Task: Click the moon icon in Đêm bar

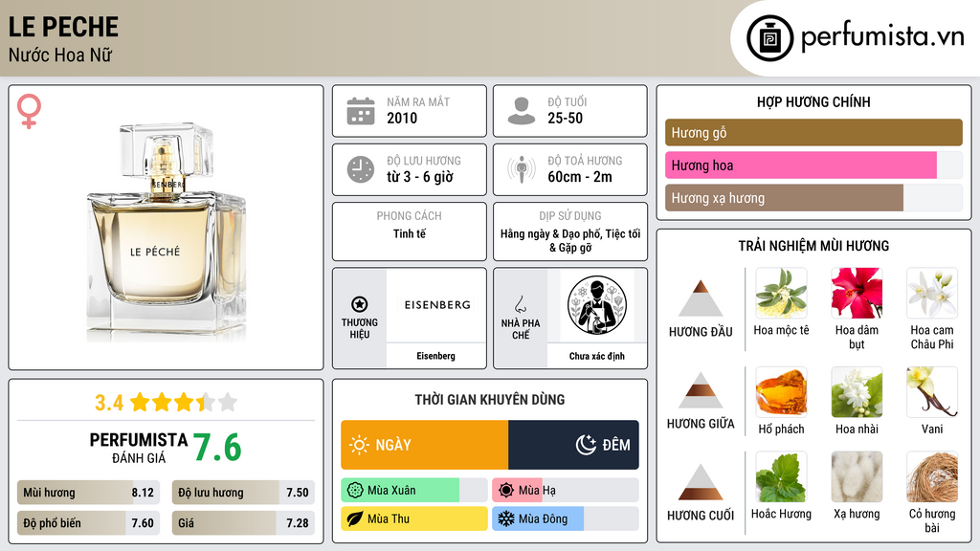Action: coord(586,445)
